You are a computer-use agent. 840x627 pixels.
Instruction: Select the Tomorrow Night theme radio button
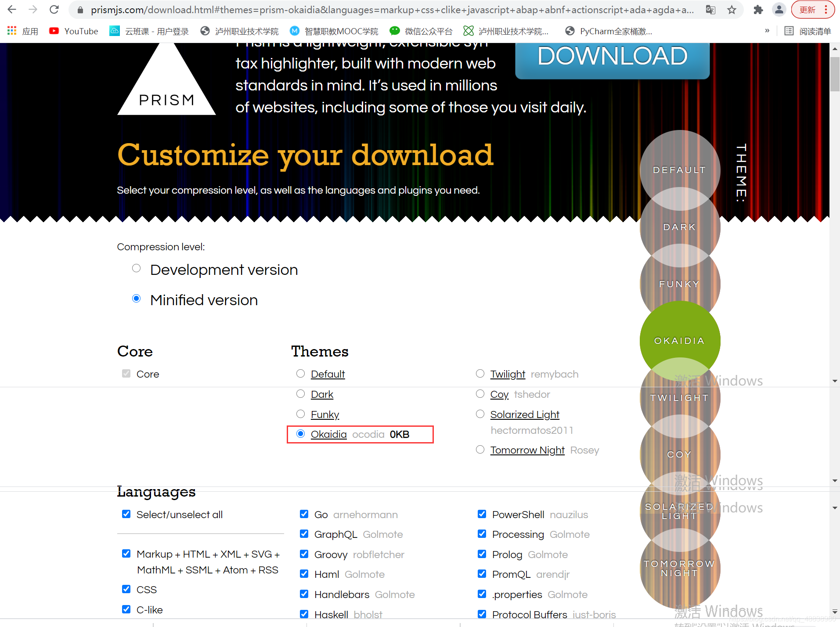pyautogui.click(x=480, y=449)
